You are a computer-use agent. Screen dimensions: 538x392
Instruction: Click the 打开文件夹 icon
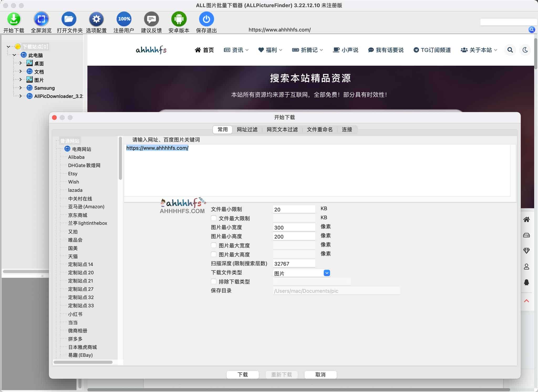tap(69, 19)
